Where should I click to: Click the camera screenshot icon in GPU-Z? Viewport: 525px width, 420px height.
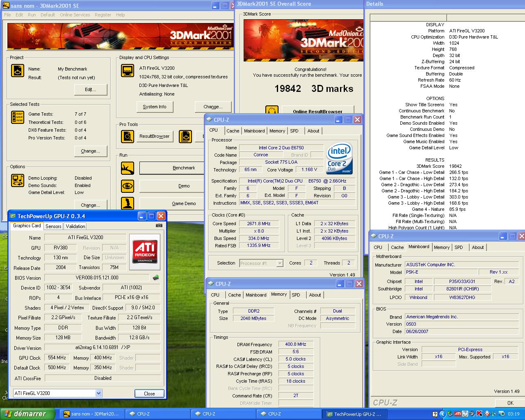click(x=159, y=225)
